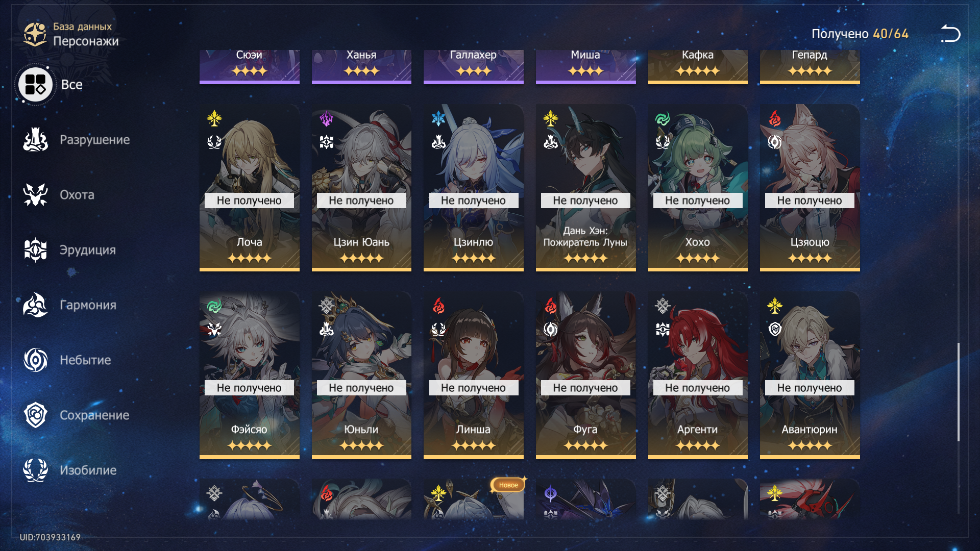Image resolution: width=980 pixels, height=551 pixels.
Task: Open Лоча character card
Action: click(249, 188)
